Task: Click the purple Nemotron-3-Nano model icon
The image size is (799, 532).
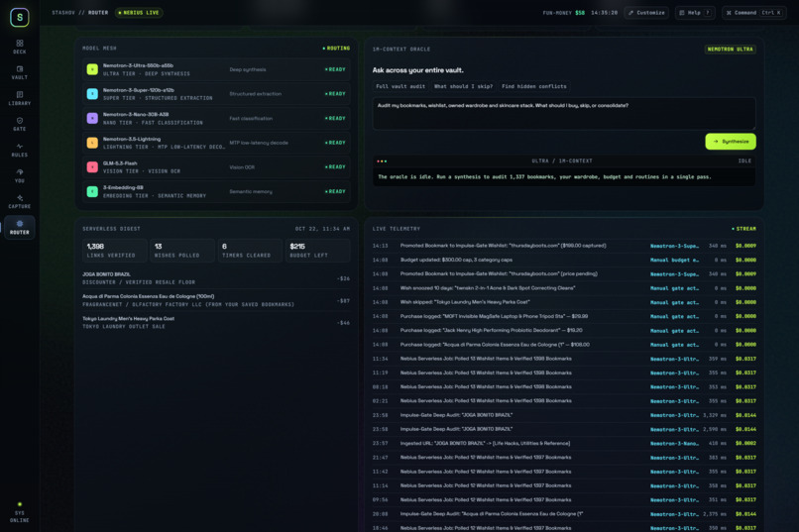Action: coord(92,118)
